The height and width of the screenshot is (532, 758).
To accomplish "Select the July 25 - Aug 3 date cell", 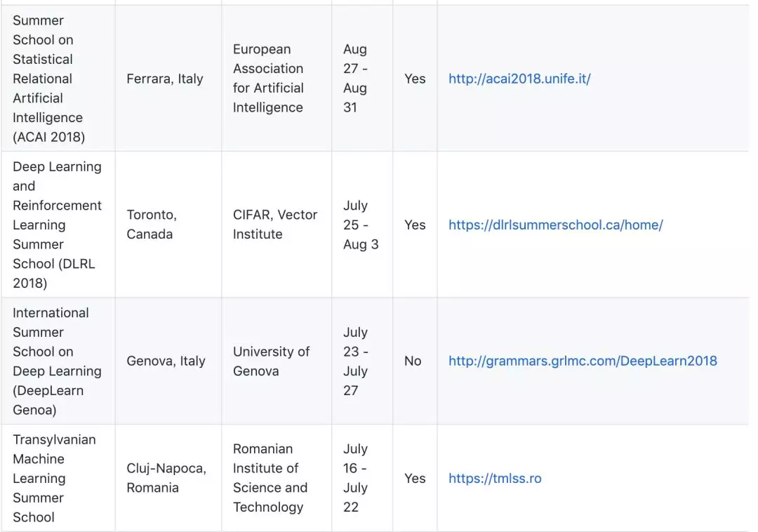I will tap(361, 225).
